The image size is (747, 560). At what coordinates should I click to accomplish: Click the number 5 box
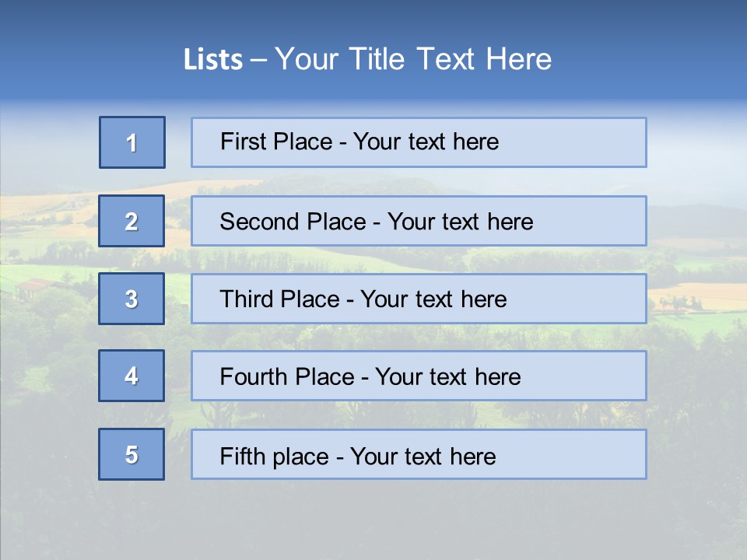tap(132, 454)
